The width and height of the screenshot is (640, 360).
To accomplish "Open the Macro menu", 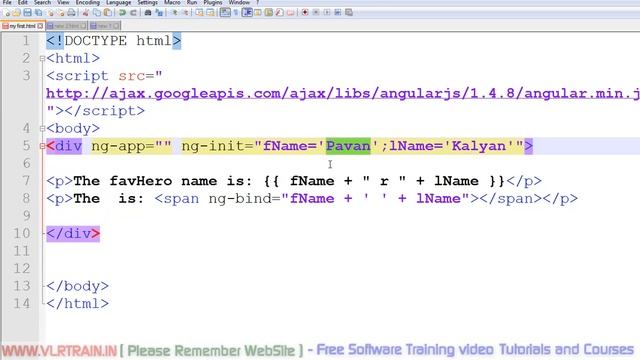I will (x=172, y=2).
